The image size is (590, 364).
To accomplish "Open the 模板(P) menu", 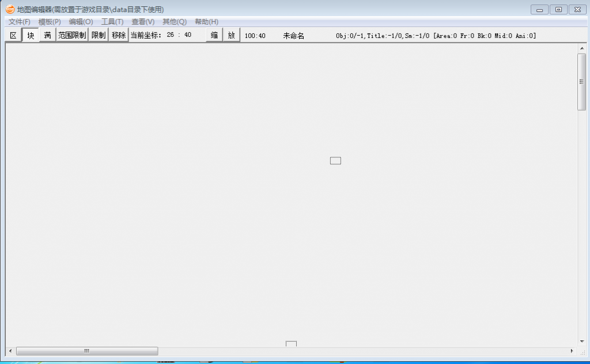I will pyautogui.click(x=50, y=22).
